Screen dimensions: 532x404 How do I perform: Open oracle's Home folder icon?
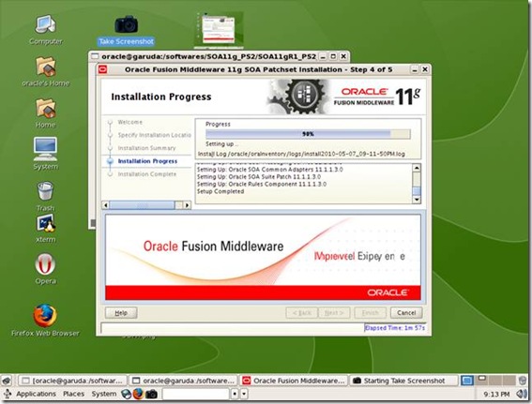tap(45, 71)
